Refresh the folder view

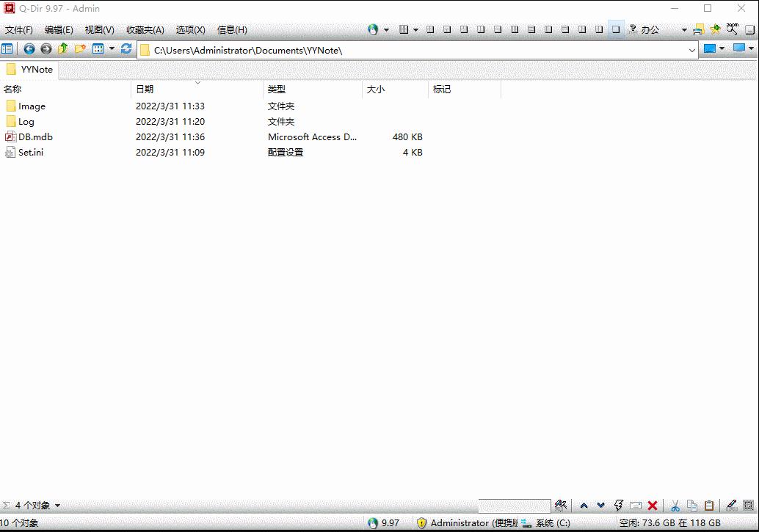[126, 49]
